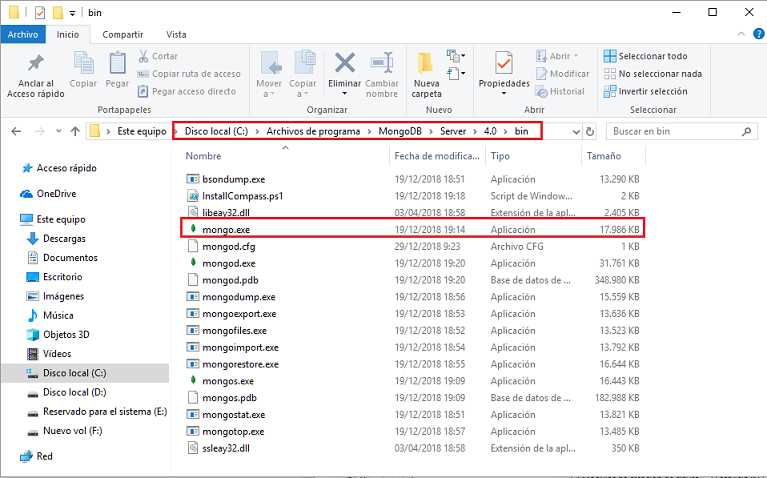Click the Eliminar red X icon
Viewport: 767px width, 478px height.
coord(344,63)
